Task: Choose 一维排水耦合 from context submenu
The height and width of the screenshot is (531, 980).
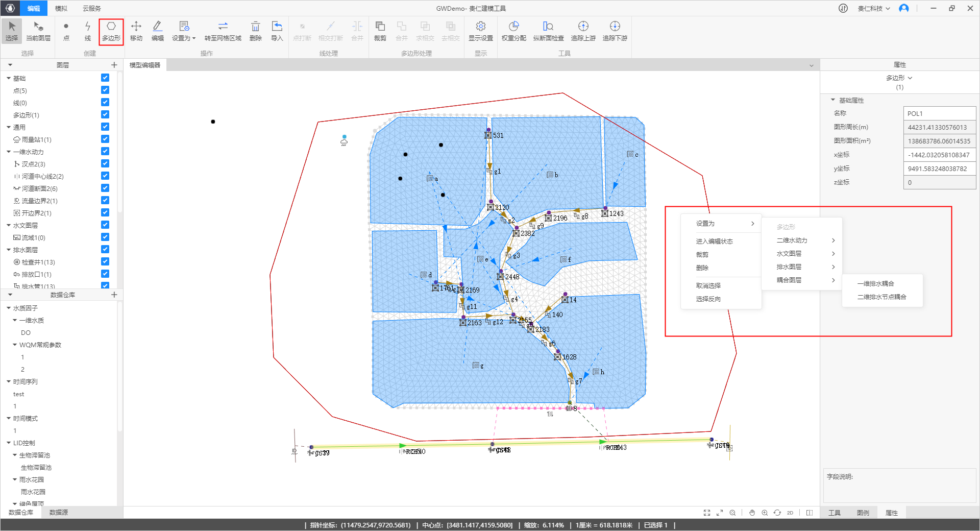Action: pyautogui.click(x=875, y=284)
